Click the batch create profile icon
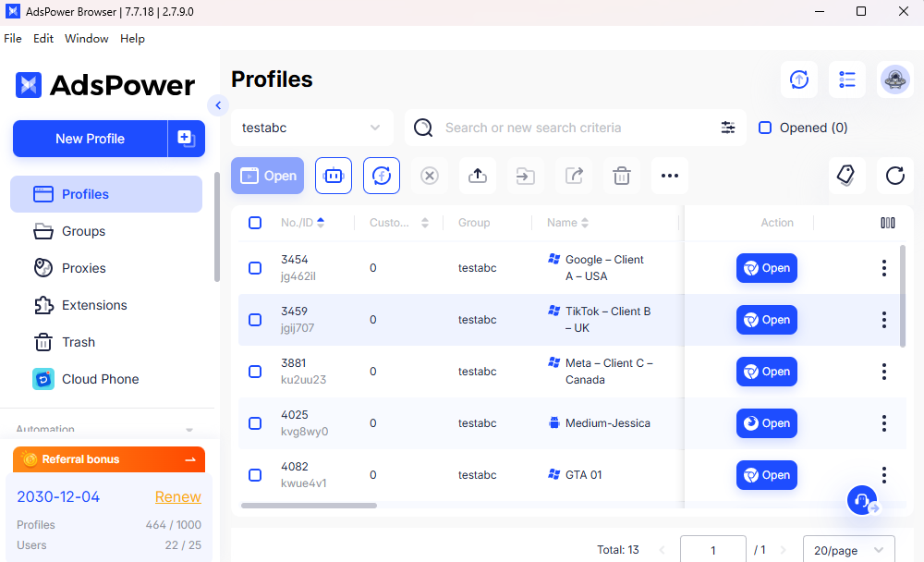The image size is (924, 562). pos(186,139)
